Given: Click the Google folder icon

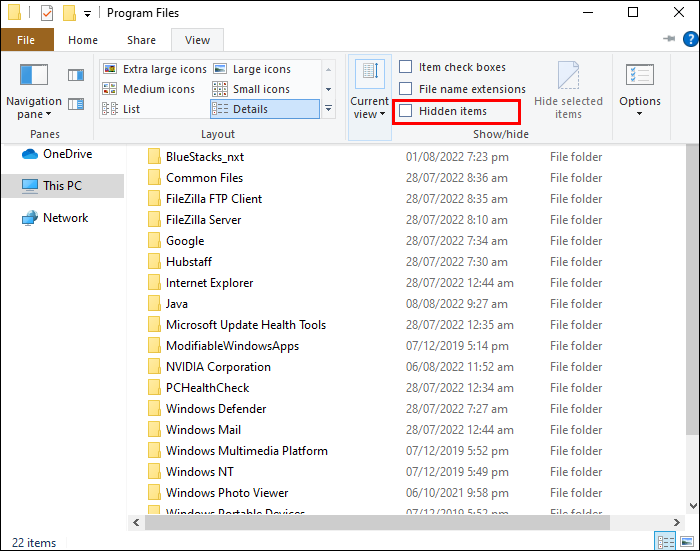Looking at the screenshot, I should [x=154, y=241].
